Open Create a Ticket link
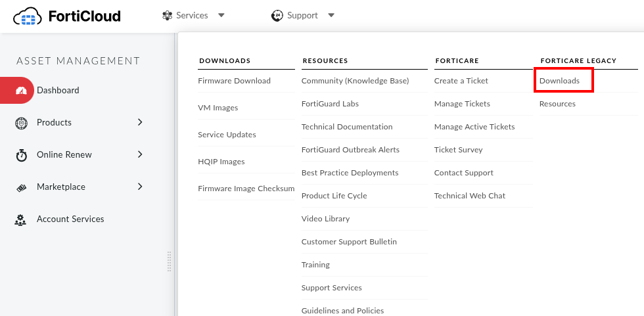 461,81
